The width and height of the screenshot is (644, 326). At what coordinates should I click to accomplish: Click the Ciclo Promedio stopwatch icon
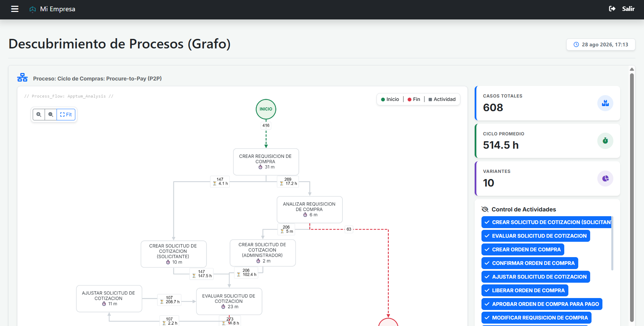pyautogui.click(x=605, y=141)
